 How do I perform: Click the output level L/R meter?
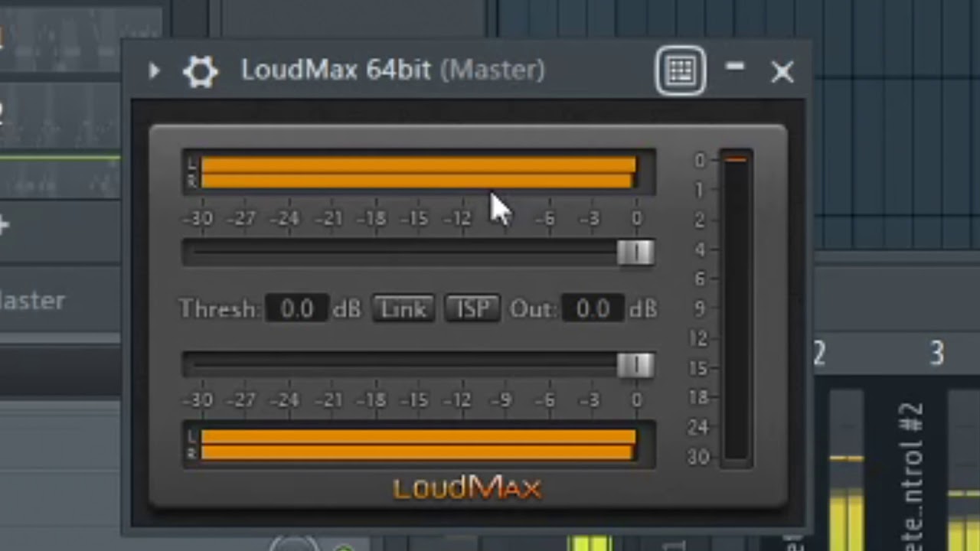click(419, 445)
